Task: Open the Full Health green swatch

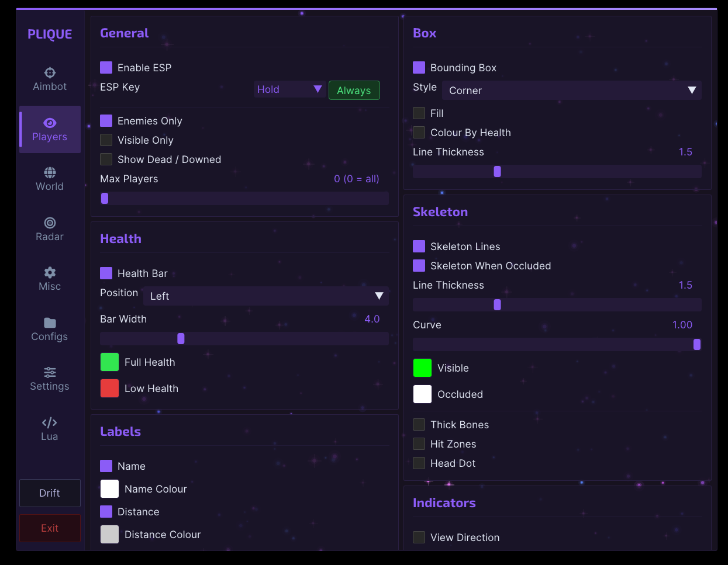Action: click(109, 362)
